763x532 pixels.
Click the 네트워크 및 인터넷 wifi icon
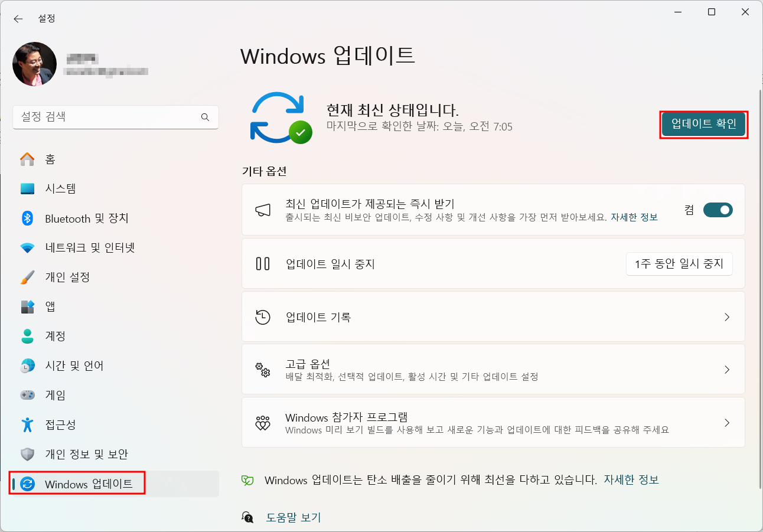click(x=27, y=248)
